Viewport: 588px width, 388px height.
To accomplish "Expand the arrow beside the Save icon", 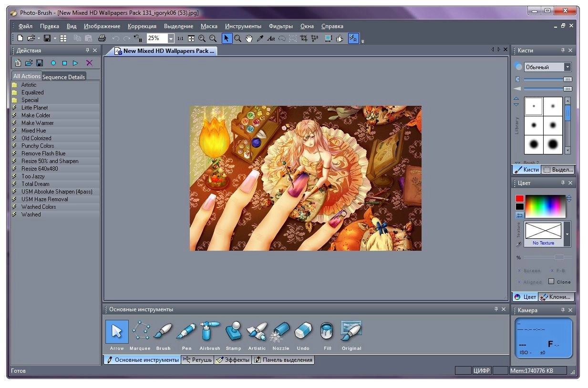I will pyautogui.click(x=55, y=38).
